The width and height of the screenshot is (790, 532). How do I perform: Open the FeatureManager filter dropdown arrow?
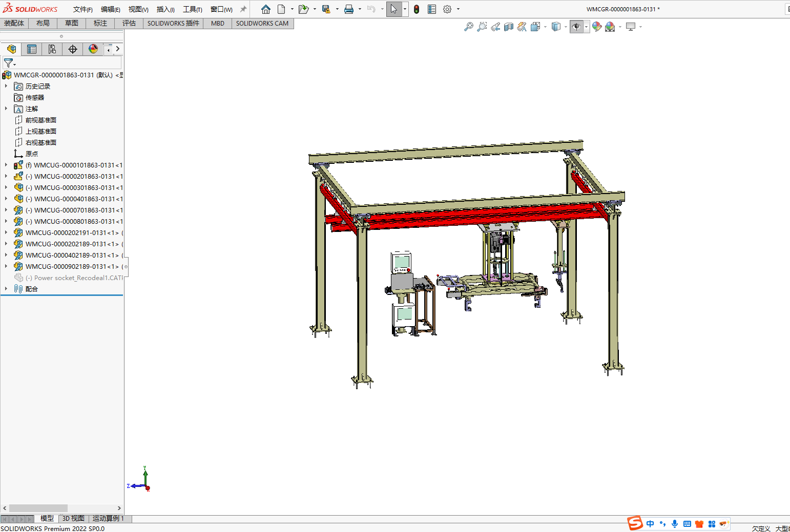pos(14,65)
